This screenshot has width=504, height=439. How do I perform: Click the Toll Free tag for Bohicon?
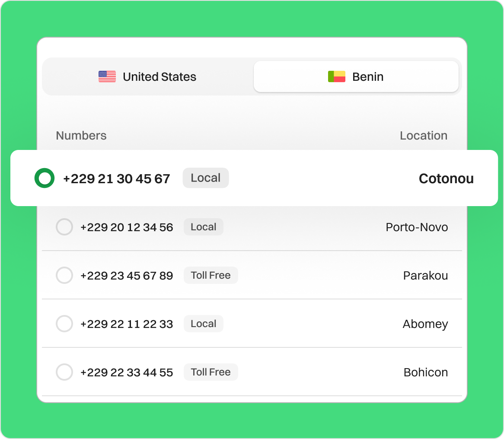[211, 372]
